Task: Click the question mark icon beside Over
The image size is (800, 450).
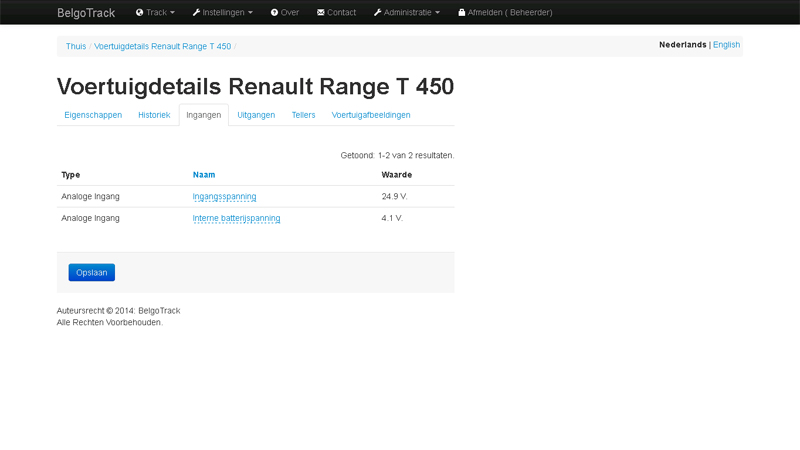Action: (274, 12)
